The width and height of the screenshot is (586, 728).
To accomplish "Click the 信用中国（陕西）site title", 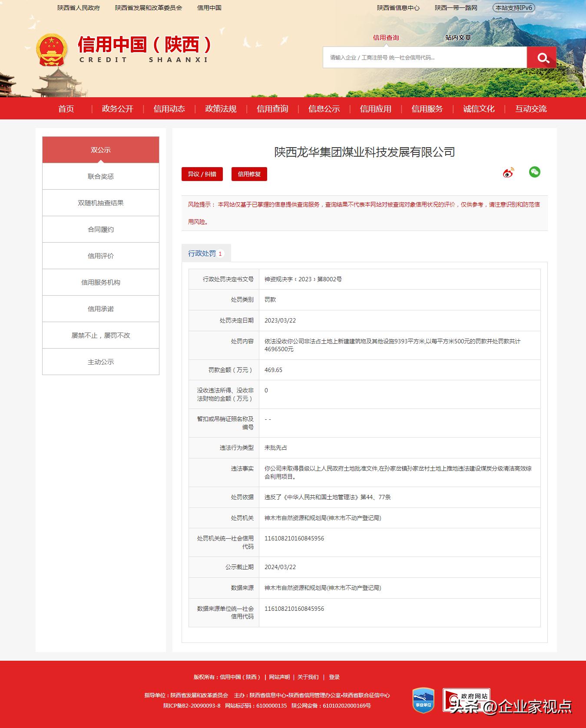I will pyautogui.click(x=144, y=44).
